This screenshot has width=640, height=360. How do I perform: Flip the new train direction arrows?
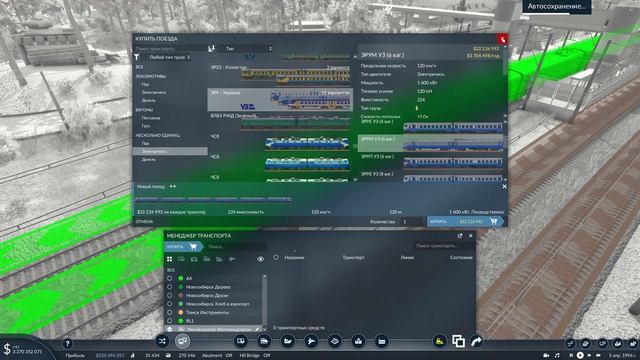[x=173, y=186]
